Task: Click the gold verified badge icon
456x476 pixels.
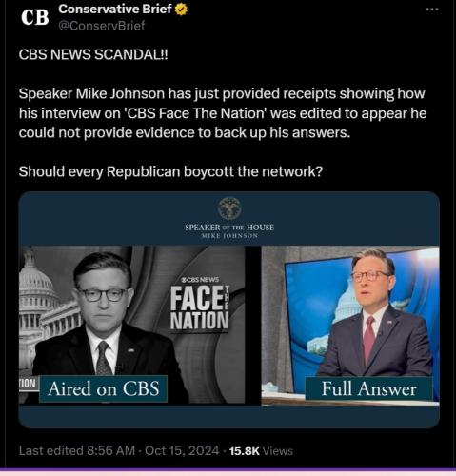Action: pyautogui.click(x=181, y=10)
